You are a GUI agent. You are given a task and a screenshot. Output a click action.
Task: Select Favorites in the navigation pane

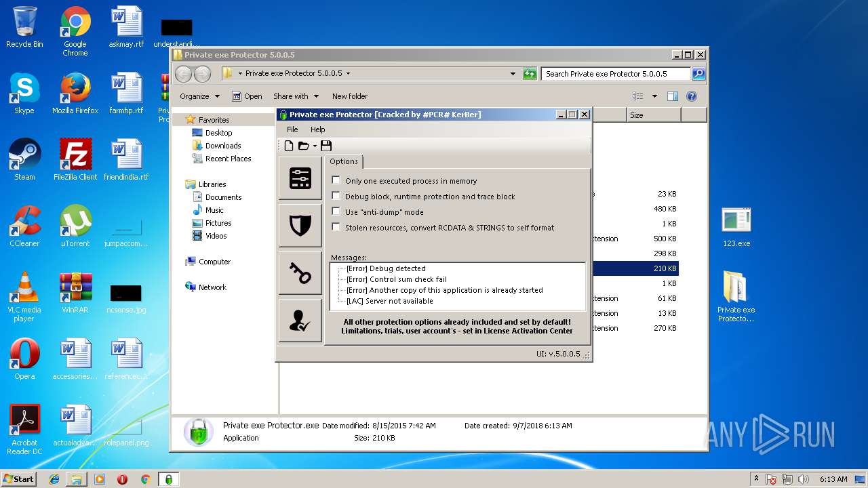tap(214, 119)
